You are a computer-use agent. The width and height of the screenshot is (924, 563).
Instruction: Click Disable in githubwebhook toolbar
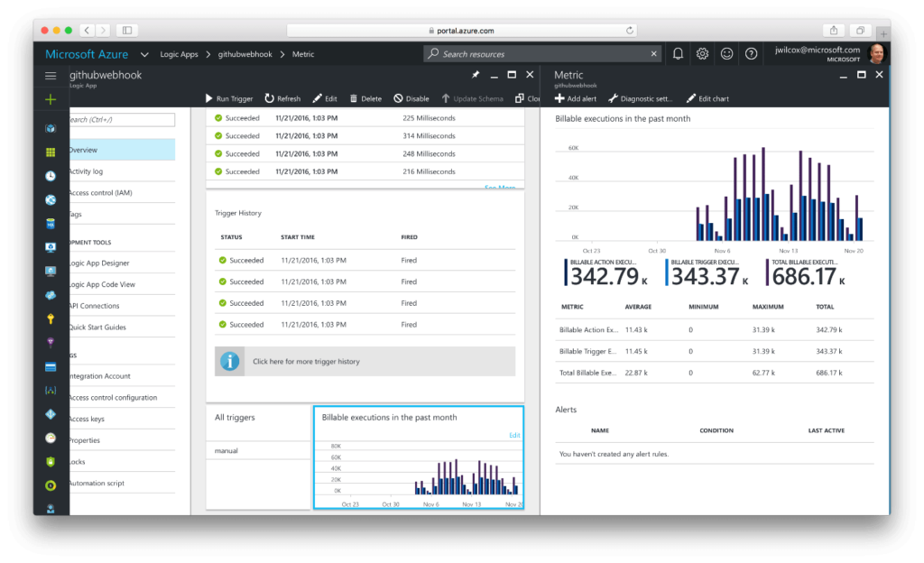[x=411, y=99]
